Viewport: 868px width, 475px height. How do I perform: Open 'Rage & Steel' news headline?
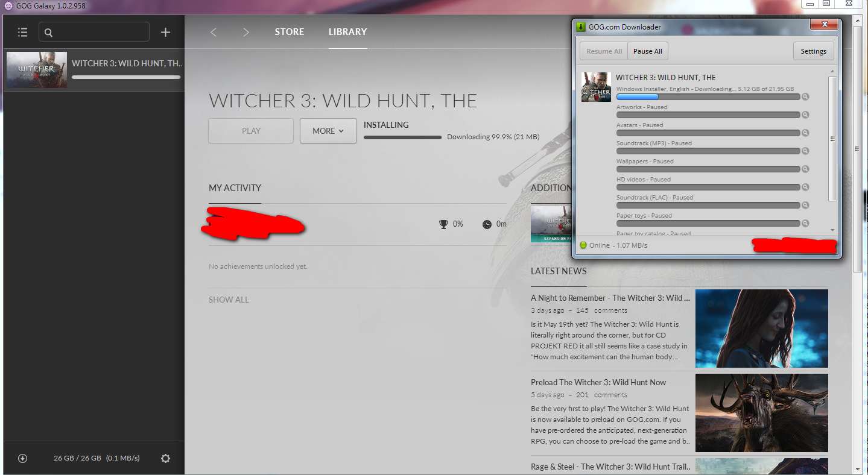tap(611, 467)
